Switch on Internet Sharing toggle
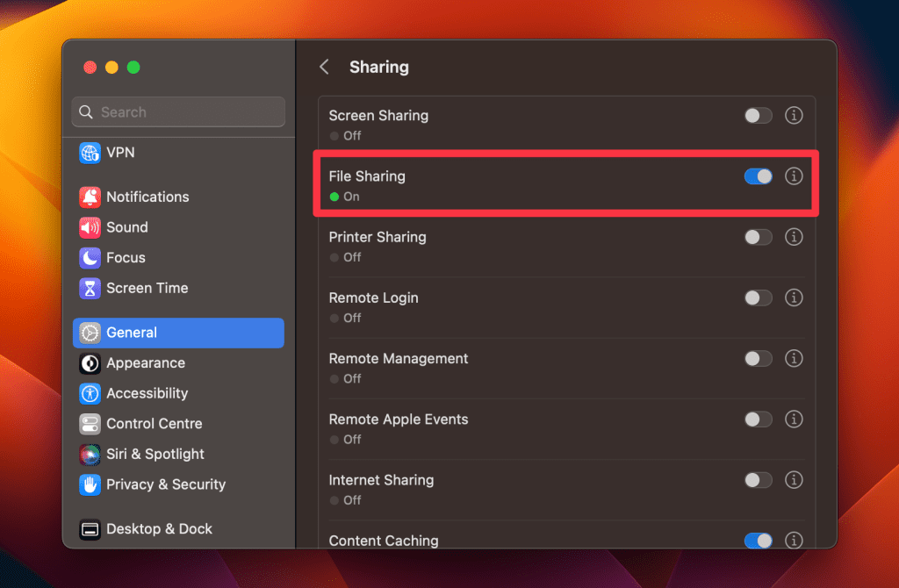 pyautogui.click(x=758, y=480)
